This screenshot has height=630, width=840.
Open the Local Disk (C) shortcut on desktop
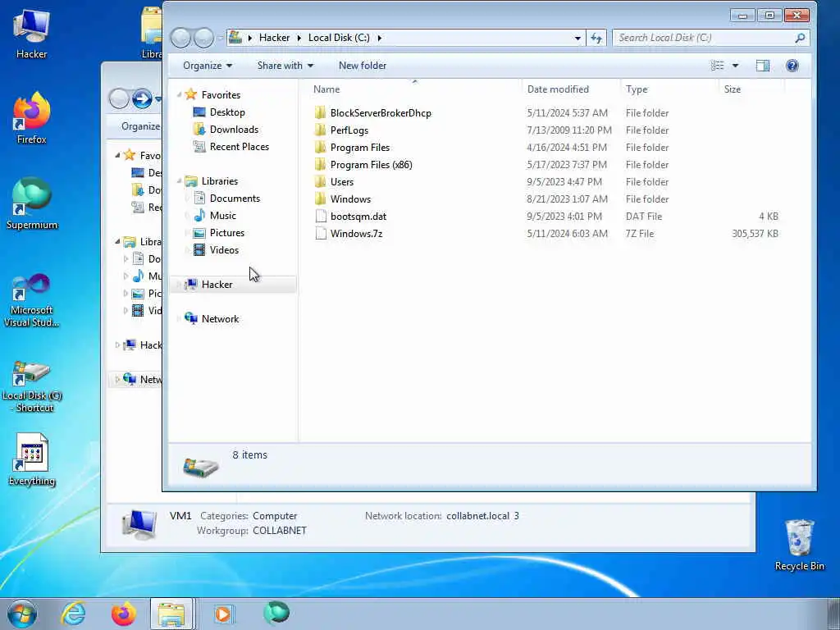(32, 386)
